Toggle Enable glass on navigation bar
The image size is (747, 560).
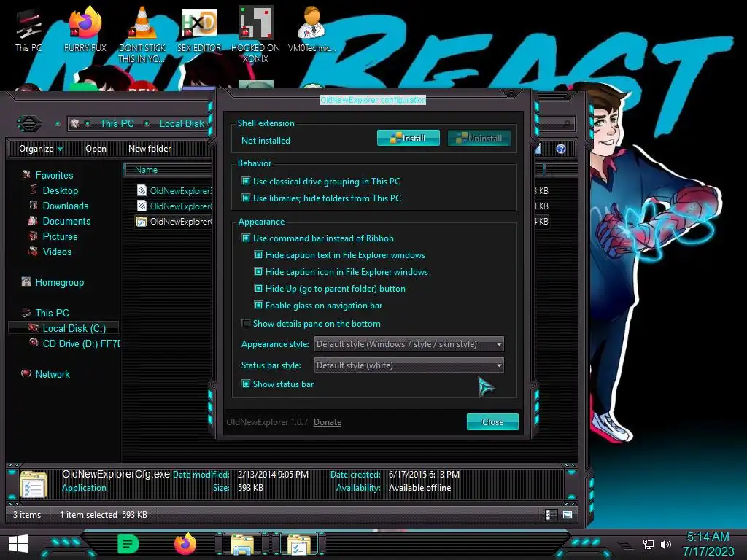(258, 305)
